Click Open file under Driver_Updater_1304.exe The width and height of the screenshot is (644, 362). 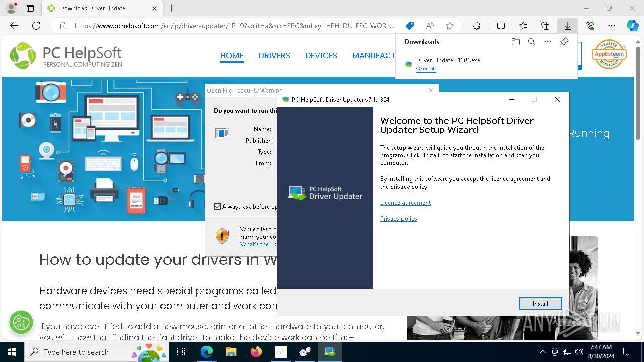[426, 69]
